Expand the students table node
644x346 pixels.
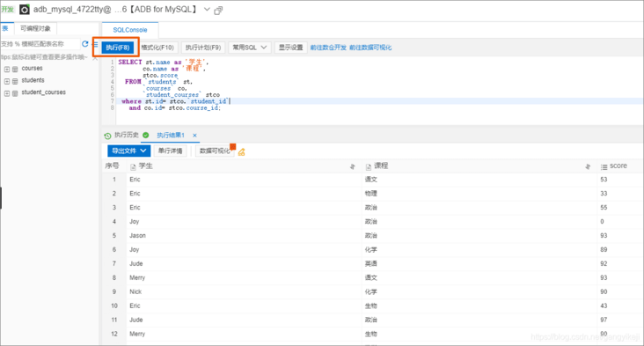point(6,81)
